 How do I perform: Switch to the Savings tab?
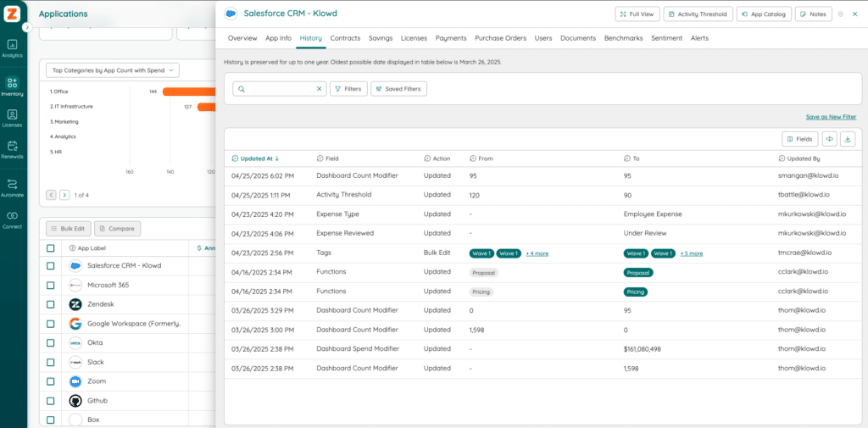coord(381,38)
